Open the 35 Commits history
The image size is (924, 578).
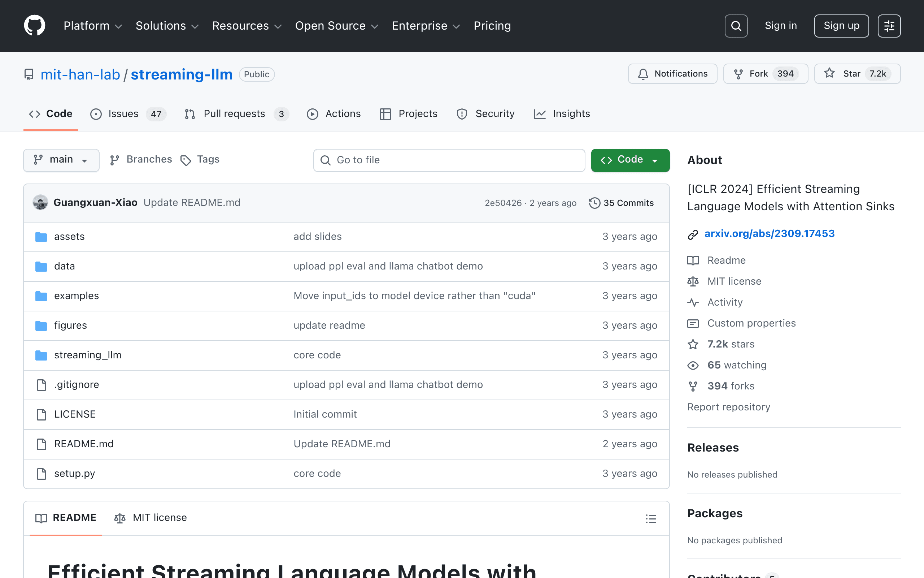click(621, 203)
